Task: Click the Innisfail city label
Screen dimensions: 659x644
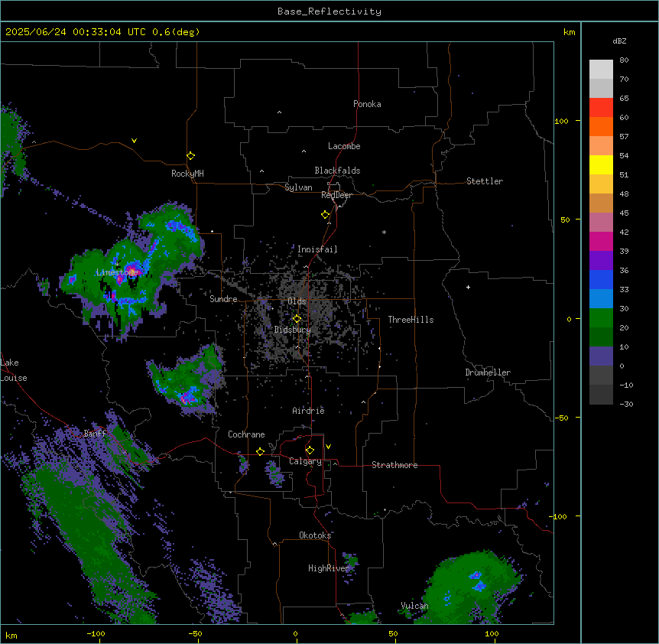Action: (x=317, y=249)
